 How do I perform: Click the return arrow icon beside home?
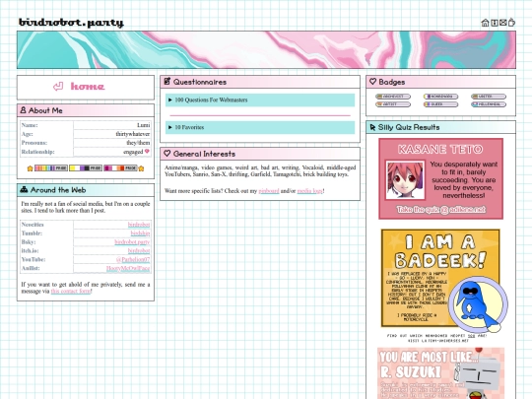[58, 87]
